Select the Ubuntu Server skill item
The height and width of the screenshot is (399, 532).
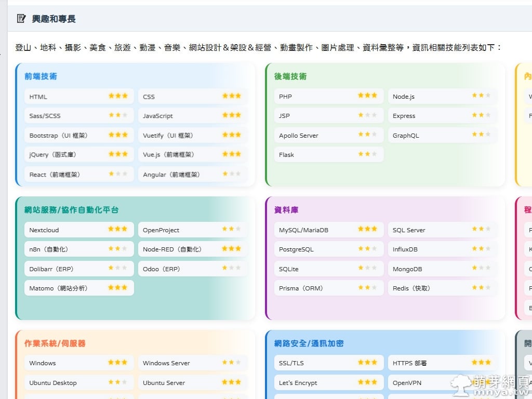click(164, 383)
